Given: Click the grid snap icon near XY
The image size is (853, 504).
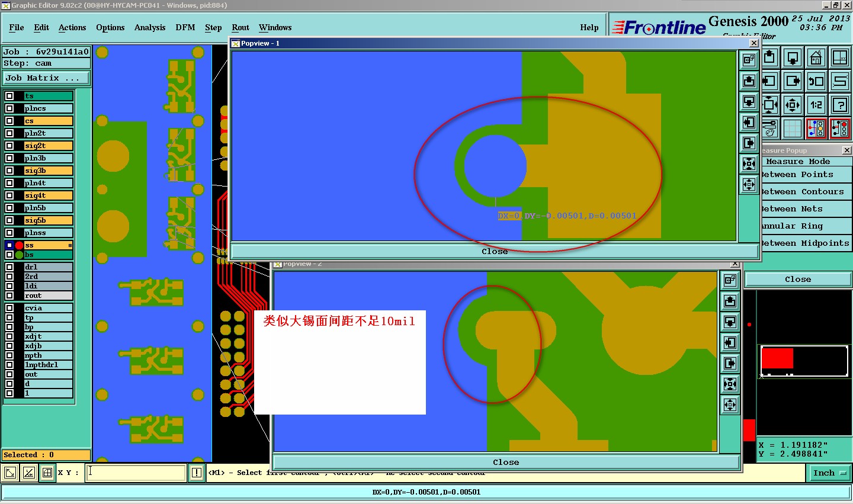Looking at the screenshot, I should point(47,473).
